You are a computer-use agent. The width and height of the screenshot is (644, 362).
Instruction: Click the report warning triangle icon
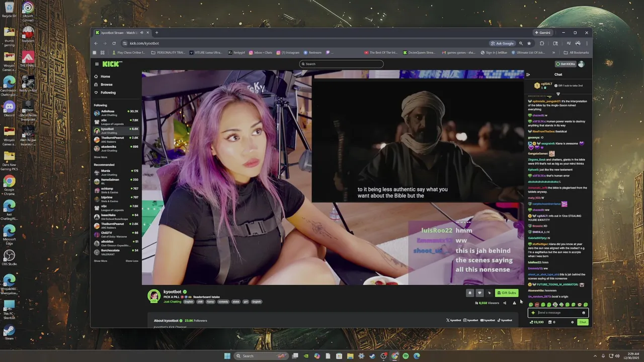tap(514, 303)
